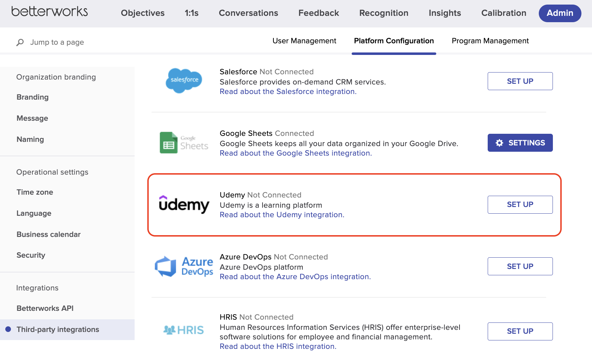
Task: Click the Udemy Not Connected title
Action: pyautogui.click(x=260, y=195)
